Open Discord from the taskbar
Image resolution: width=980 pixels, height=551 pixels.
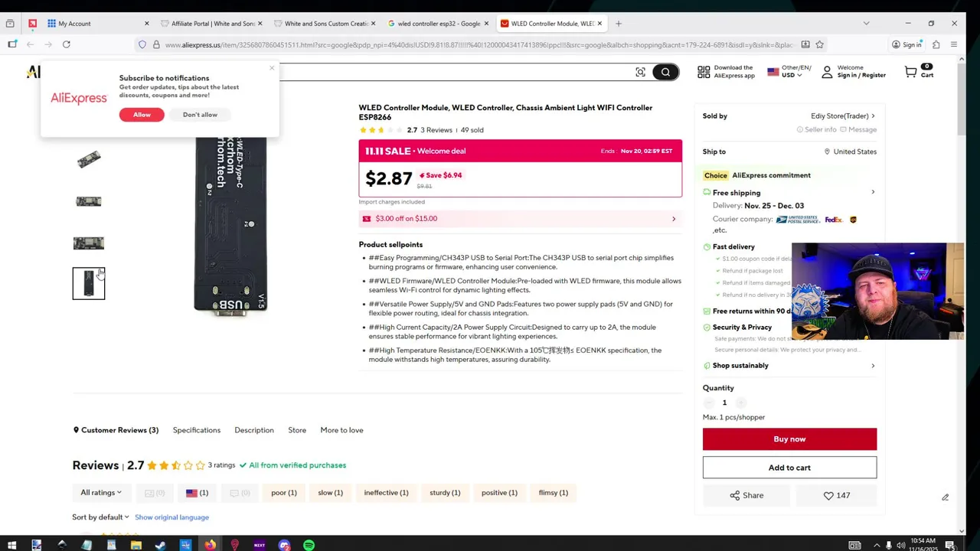coord(284,545)
